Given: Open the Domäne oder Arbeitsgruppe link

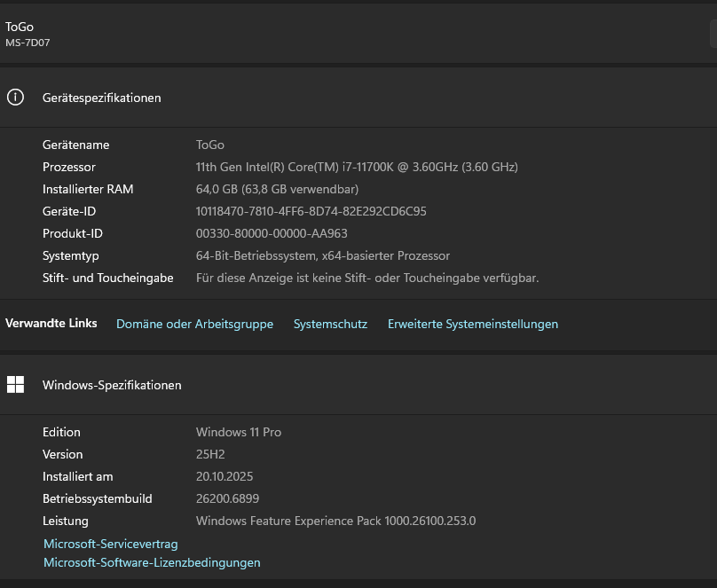Looking at the screenshot, I should [x=194, y=324].
